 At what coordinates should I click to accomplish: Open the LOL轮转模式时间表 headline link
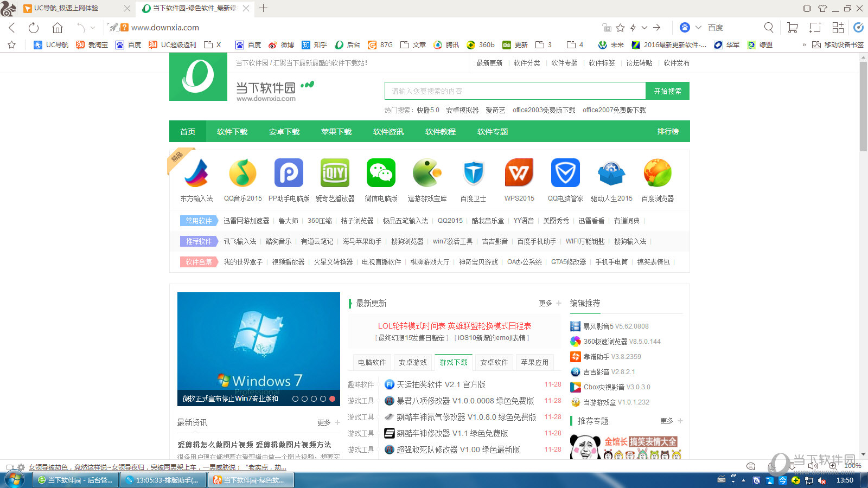454,326
